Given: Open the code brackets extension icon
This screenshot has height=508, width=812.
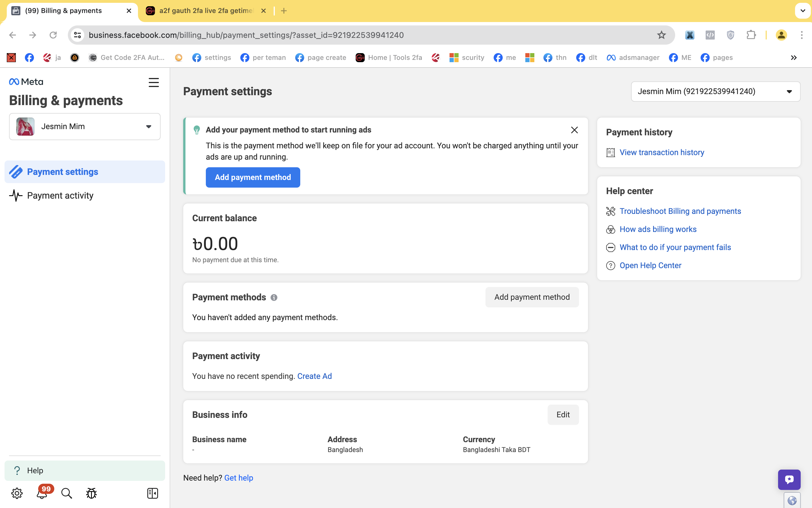Looking at the screenshot, I should (x=710, y=35).
